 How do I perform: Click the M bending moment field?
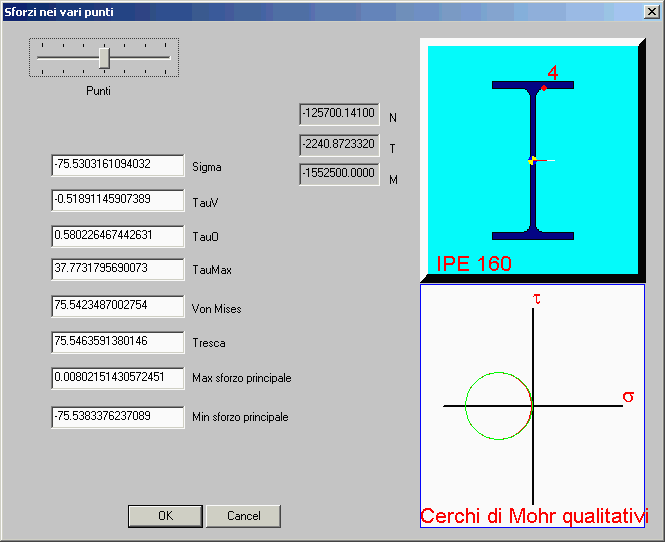pos(339,174)
